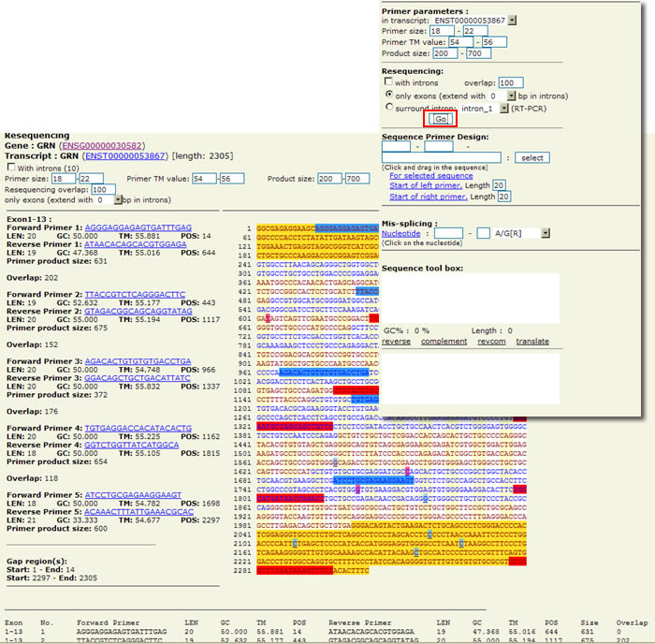Enable the 'with introns' checkbox in the Resequencing panel

click(x=388, y=81)
